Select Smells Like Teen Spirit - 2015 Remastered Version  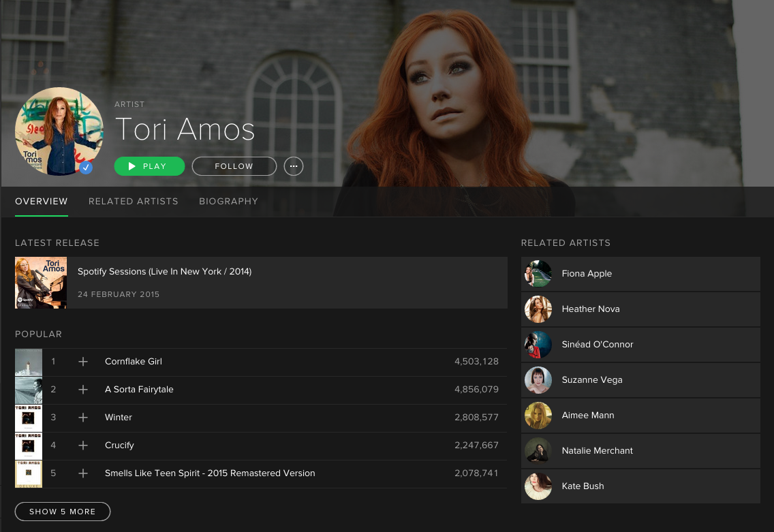(x=210, y=473)
